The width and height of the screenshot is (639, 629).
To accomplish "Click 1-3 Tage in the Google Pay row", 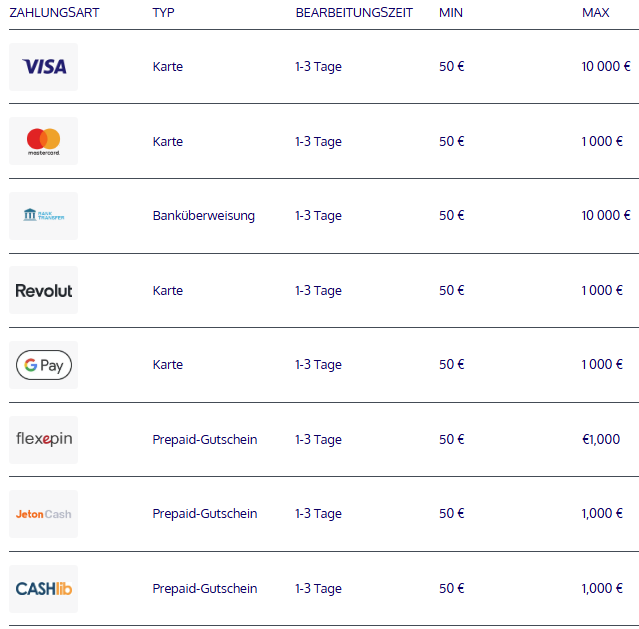I will coord(319,365).
